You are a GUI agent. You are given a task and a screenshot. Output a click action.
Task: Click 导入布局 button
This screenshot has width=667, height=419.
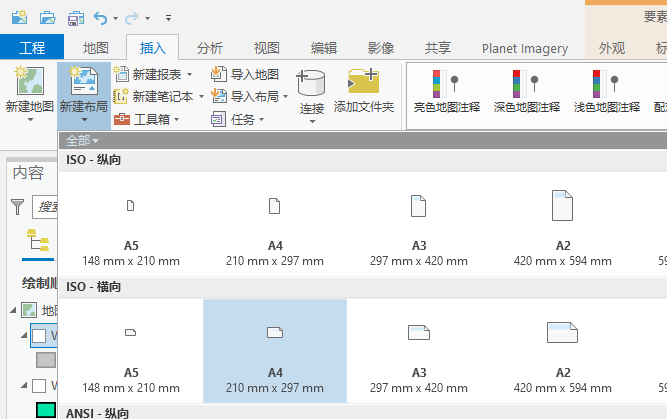point(245,97)
